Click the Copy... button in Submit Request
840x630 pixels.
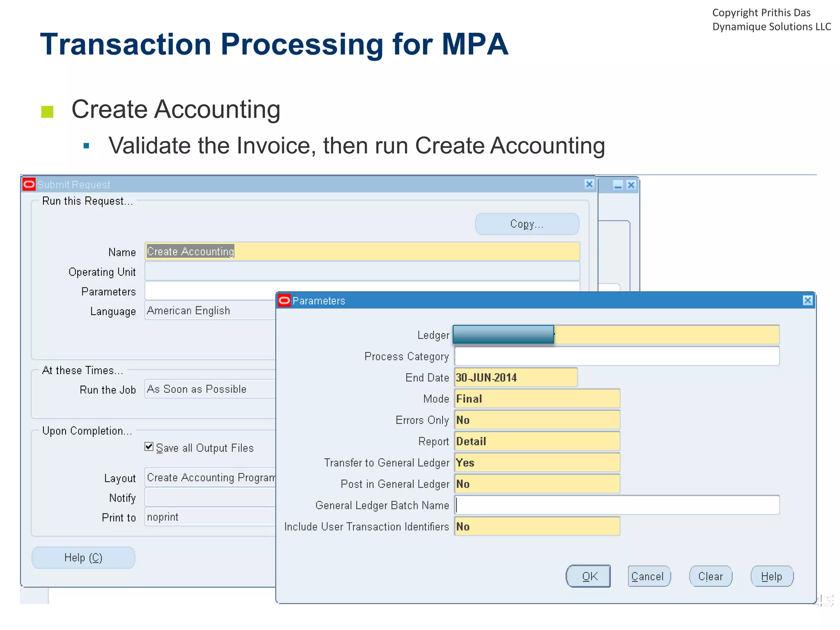point(527,224)
